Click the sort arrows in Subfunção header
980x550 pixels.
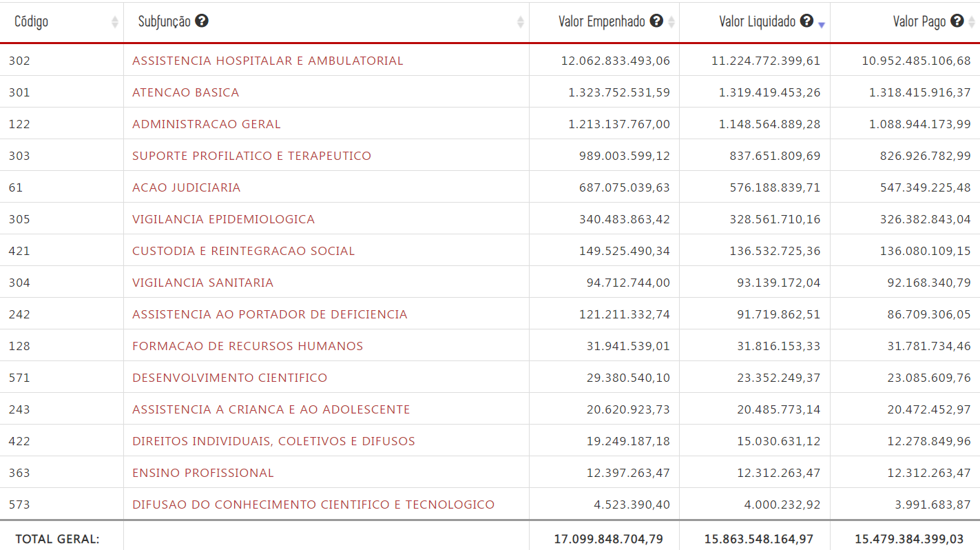521,23
